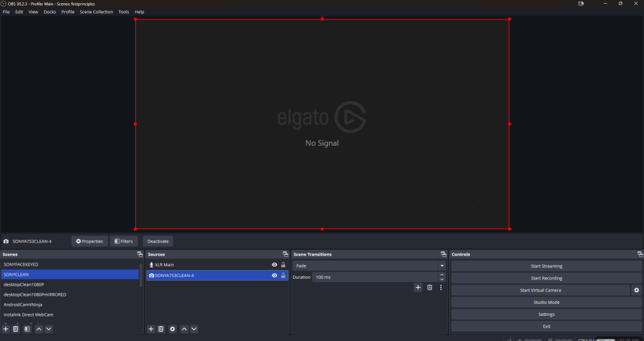The width and height of the screenshot is (644, 341).
Task: Click the Elgato No Signal preview canvas
Action: click(x=322, y=124)
